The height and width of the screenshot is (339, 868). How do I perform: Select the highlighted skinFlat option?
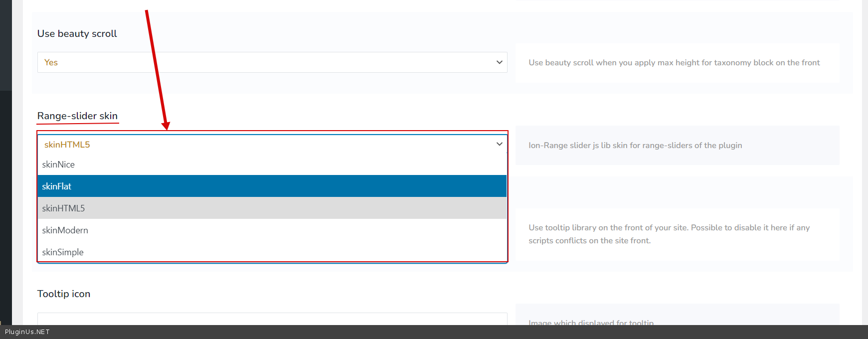point(272,186)
